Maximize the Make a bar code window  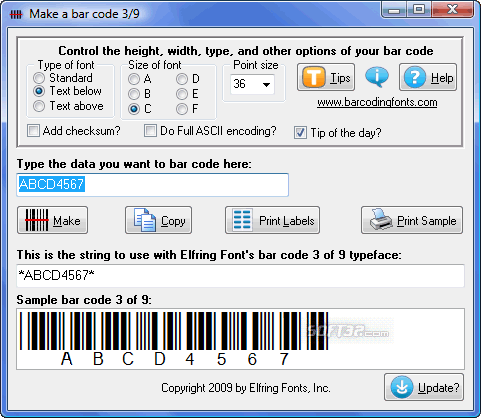(419, 10)
